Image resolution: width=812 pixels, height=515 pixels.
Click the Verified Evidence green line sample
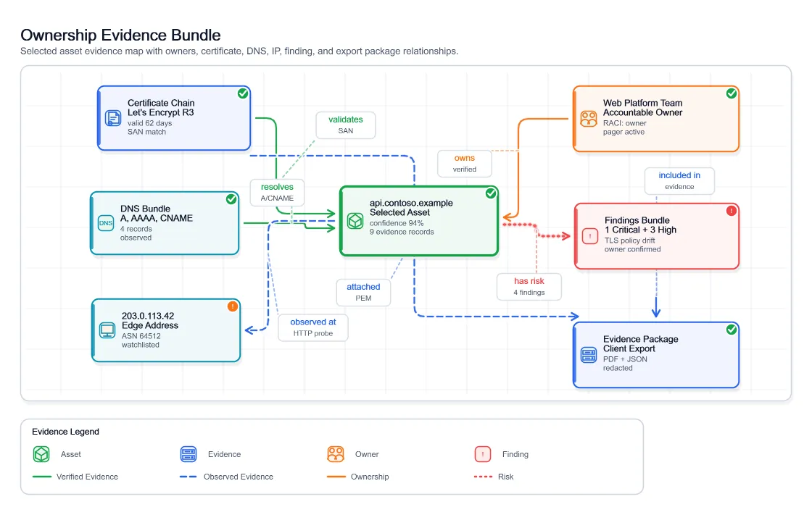coord(41,477)
